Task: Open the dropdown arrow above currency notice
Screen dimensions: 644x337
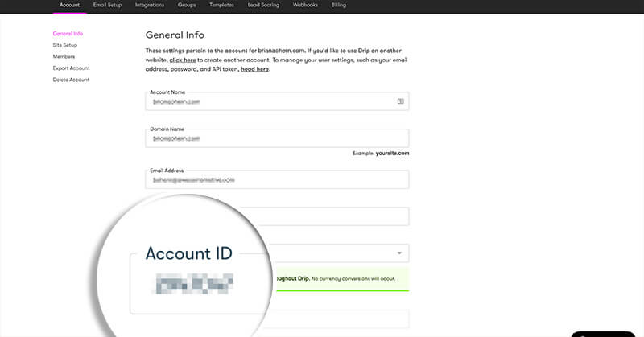Action: [x=399, y=253]
